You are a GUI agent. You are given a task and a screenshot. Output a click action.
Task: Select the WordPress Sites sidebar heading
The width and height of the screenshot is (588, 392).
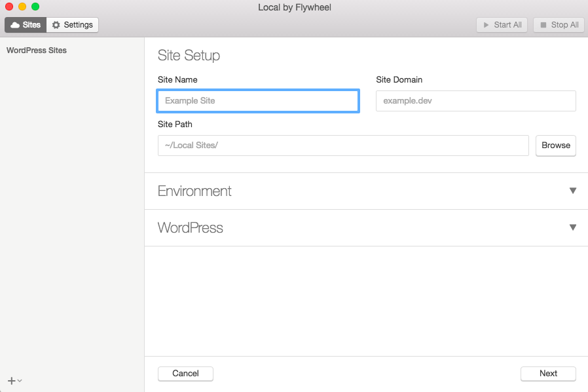click(x=37, y=50)
